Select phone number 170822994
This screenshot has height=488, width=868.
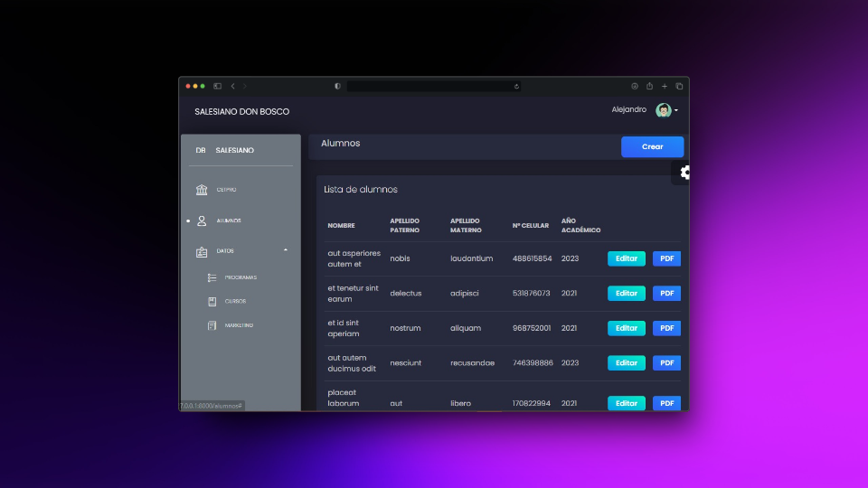(x=531, y=403)
